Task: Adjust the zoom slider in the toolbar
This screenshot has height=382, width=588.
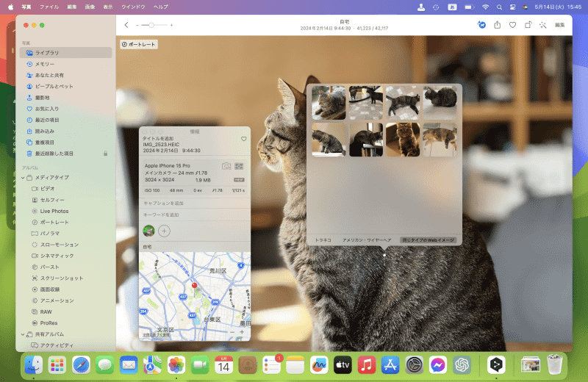Action: [154, 25]
